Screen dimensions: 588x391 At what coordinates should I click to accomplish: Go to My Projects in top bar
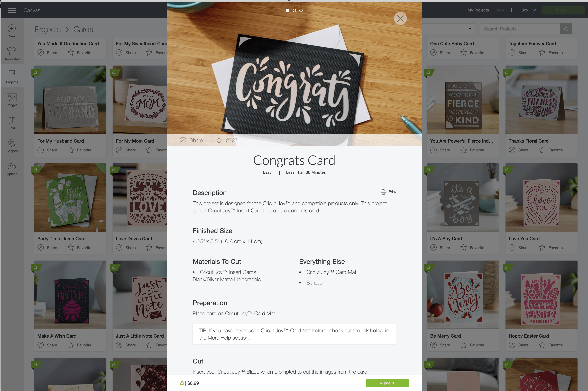478,10
